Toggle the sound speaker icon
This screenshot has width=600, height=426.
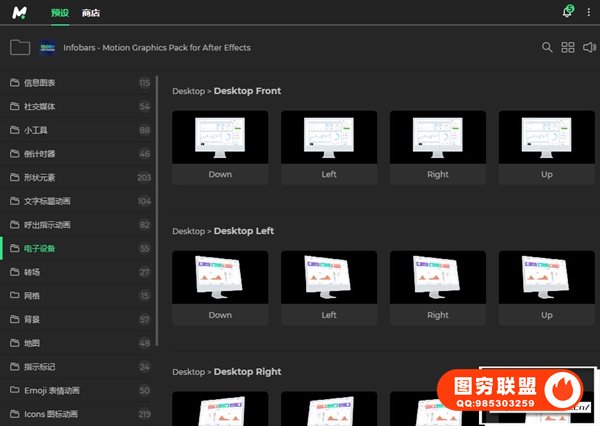589,47
